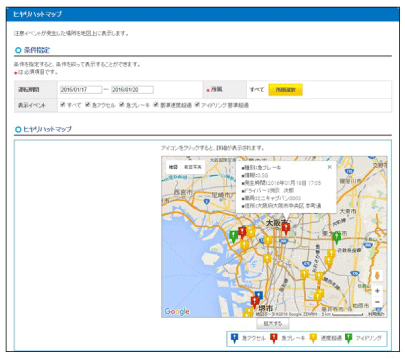Click the green アイドリング legend icon
Image resolution: width=405 pixels, height=360 pixels.
[348, 338]
